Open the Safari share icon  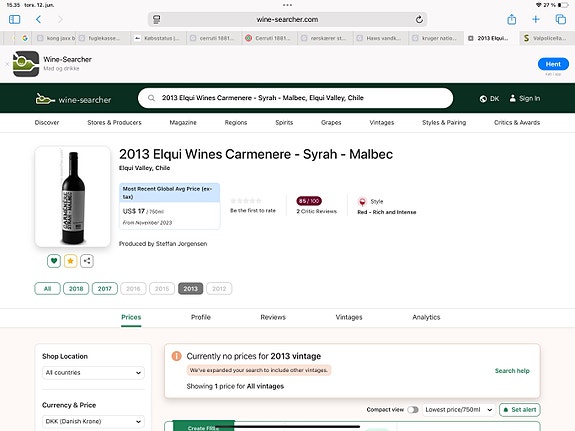point(512,19)
